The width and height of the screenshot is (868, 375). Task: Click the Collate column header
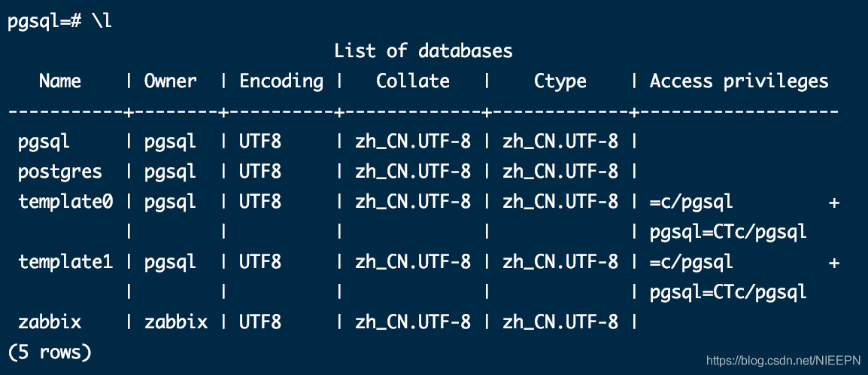412,81
